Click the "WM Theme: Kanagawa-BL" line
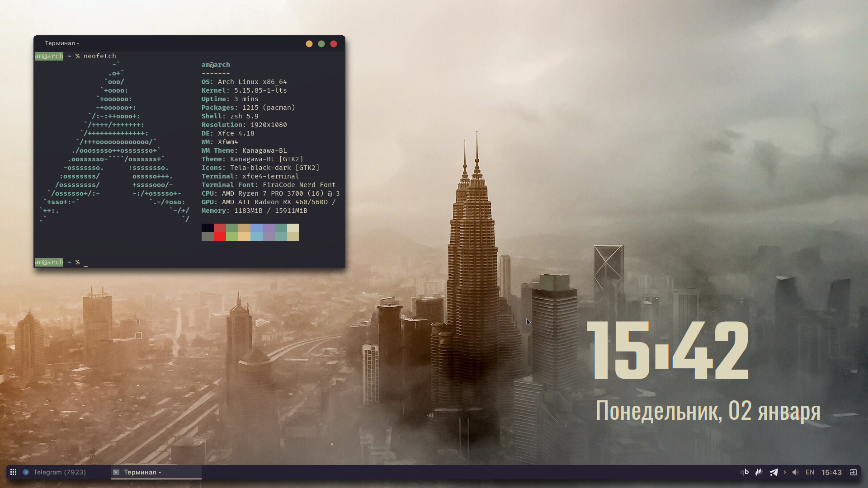 [x=244, y=150]
